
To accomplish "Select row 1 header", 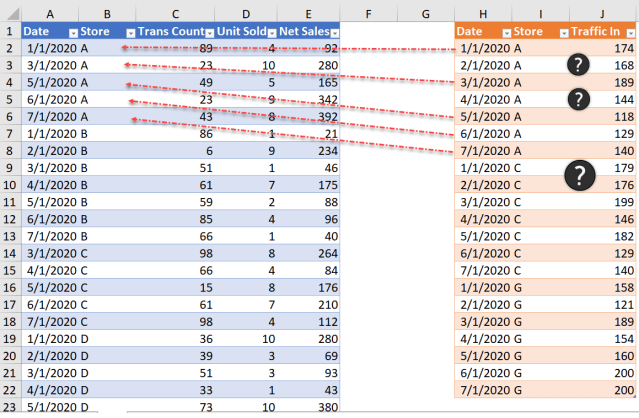I will (10, 31).
